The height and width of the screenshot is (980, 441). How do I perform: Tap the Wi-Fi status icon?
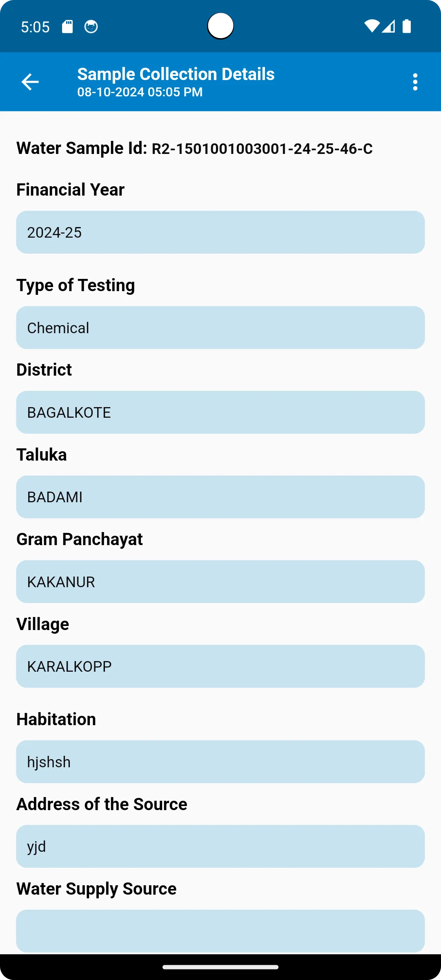372,26
